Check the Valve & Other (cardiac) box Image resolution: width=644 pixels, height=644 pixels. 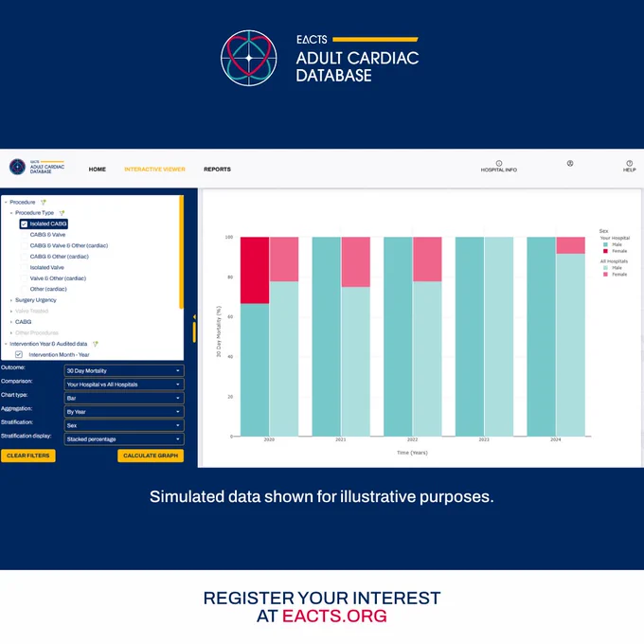(25, 278)
